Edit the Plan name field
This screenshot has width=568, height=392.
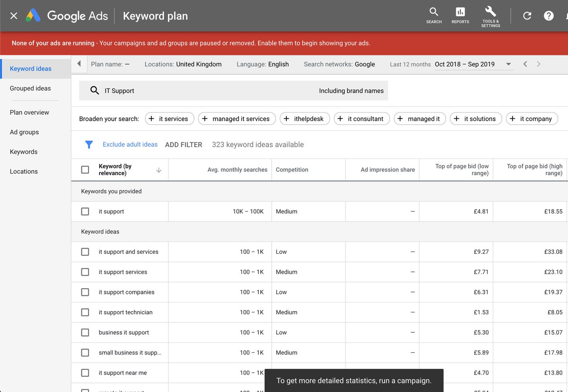click(110, 64)
